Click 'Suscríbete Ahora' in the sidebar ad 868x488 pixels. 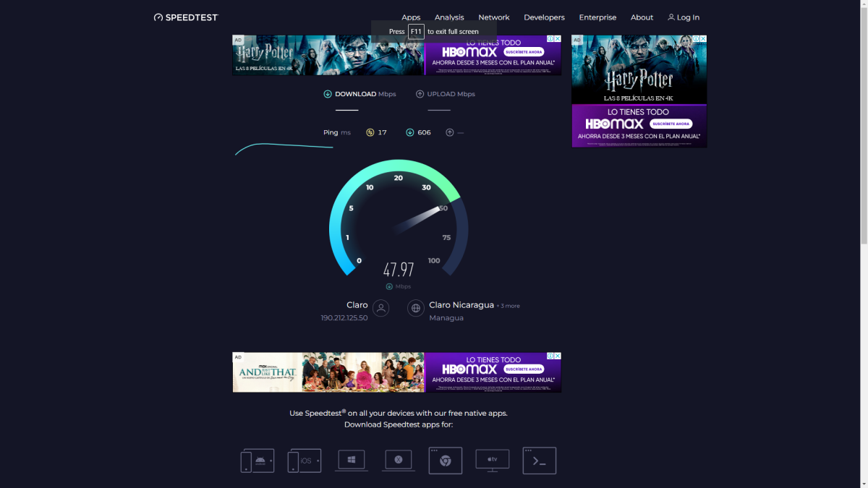pos(670,124)
